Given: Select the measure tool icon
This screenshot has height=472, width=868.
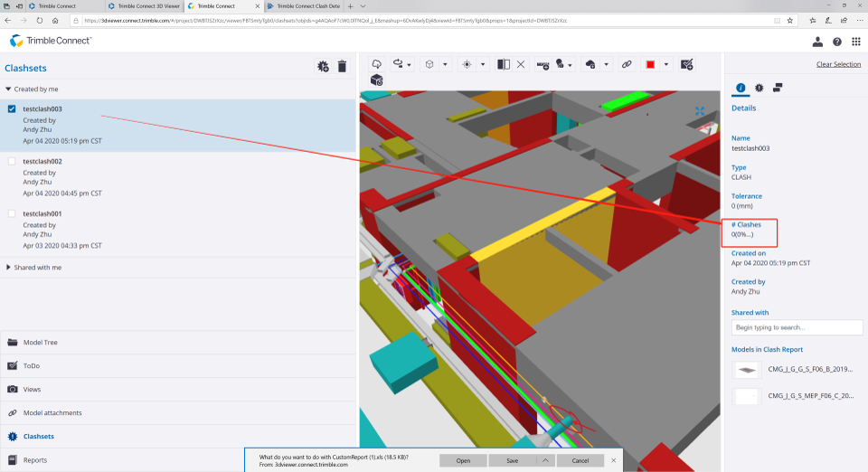Looking at the screenshot, I should click(x=542, y=65).
